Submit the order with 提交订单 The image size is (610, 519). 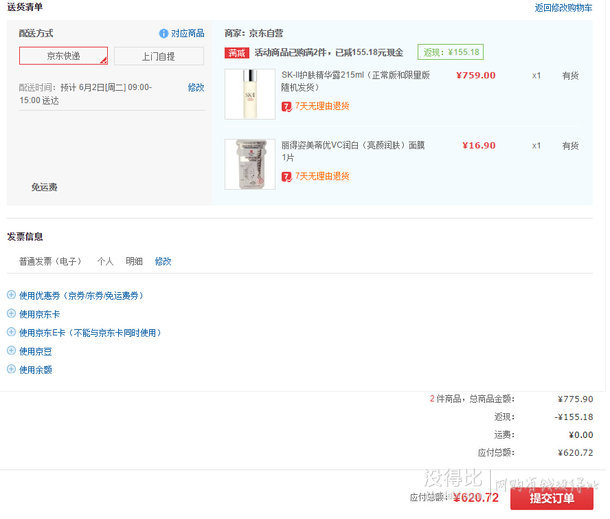pyautogui.click(x=552, y=498)
